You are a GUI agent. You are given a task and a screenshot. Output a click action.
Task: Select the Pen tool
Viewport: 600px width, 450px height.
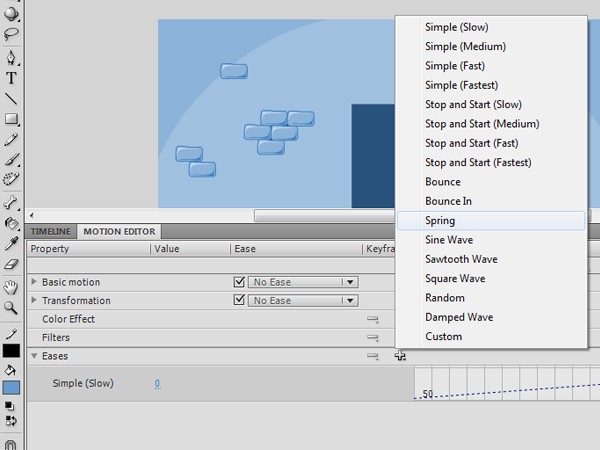pos(11,56)
